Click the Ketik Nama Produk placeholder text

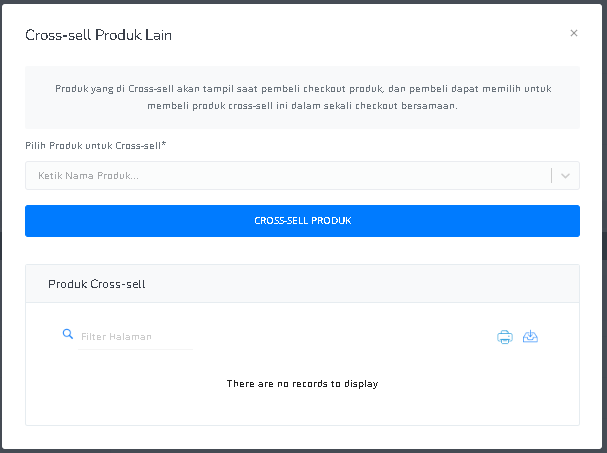[88, 176]
